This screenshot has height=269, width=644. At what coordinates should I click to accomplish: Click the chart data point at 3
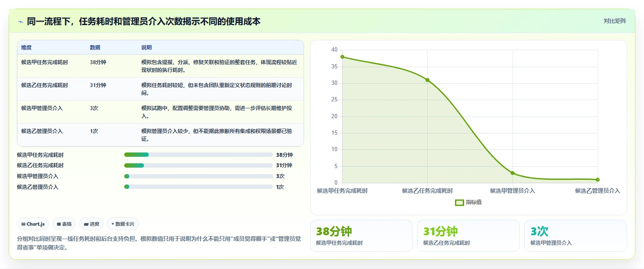coord(513,173)
